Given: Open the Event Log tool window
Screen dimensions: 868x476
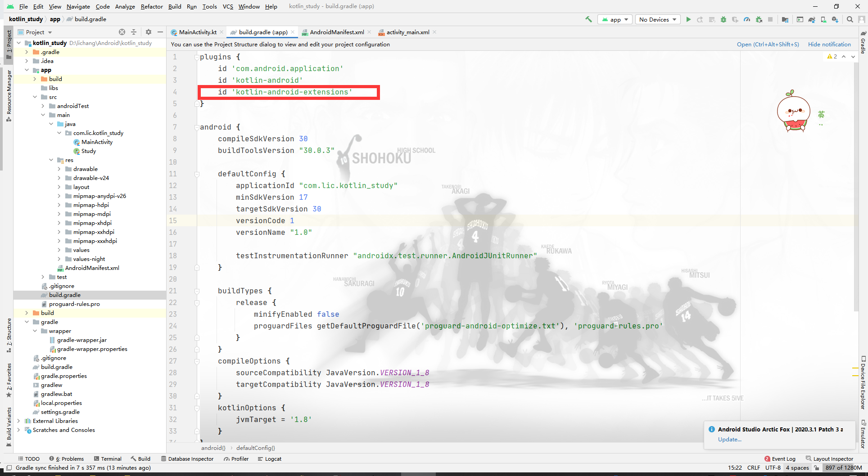Looking at the screenshot, I should point(780,459).
